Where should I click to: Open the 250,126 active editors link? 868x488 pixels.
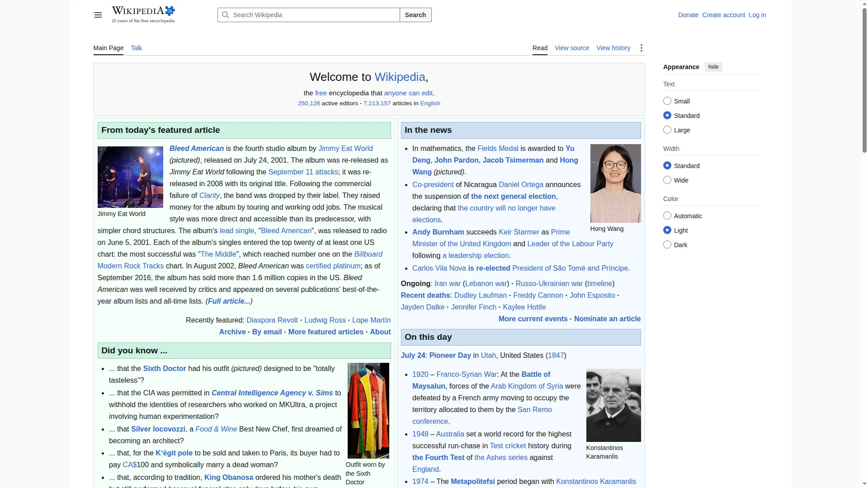pyautogui.click(x=309, y=103)
